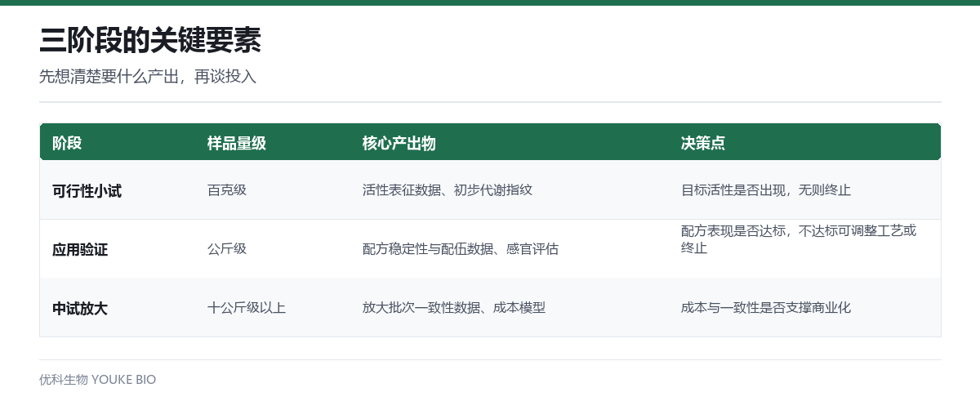Select the 十公斤级以上 cell
The width and height of the screenshot is (980, 410).
coord(247,308)
